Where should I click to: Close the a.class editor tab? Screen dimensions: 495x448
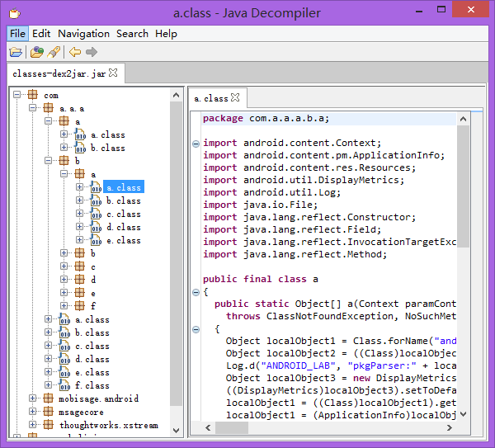pyautogui.click(x=235, y=97)
